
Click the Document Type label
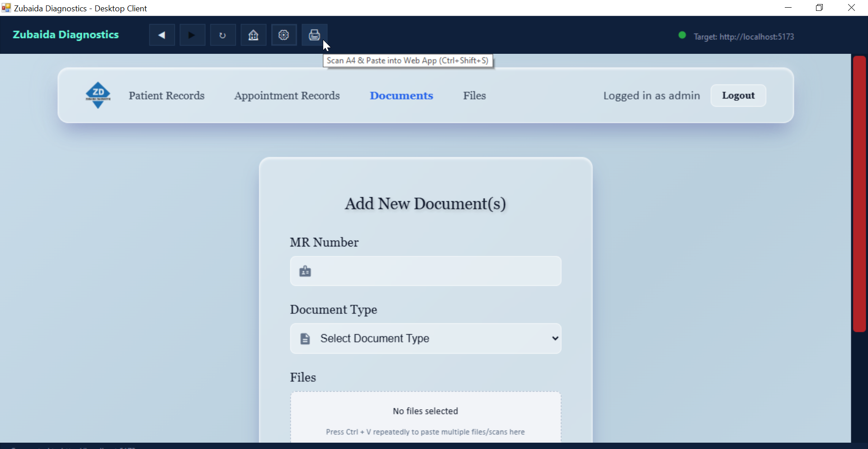coord(334,310)
